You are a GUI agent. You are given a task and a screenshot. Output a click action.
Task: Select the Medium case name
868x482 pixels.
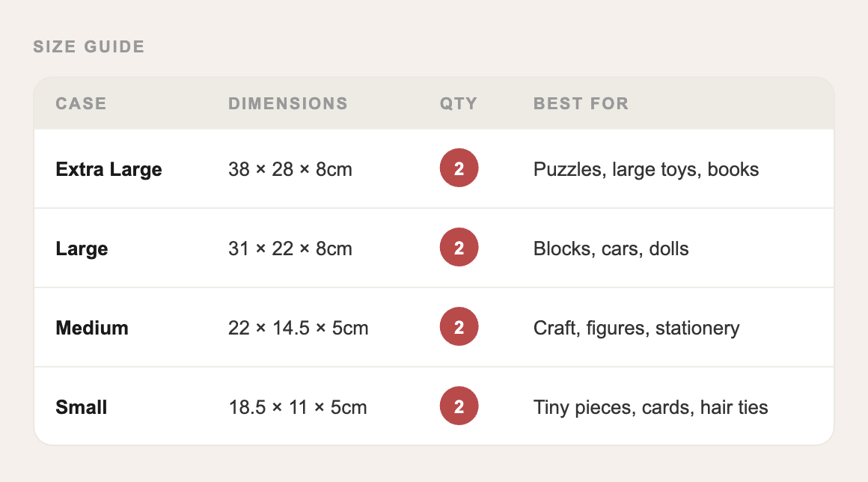(92, 328)
